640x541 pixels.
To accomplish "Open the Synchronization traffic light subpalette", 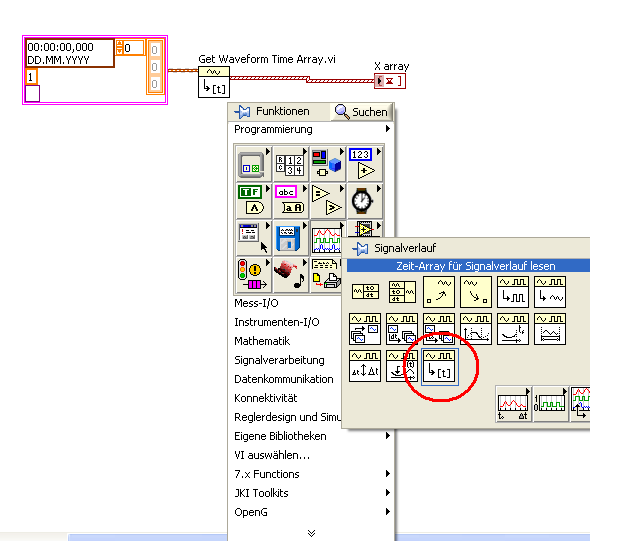I will pos(252,275).
